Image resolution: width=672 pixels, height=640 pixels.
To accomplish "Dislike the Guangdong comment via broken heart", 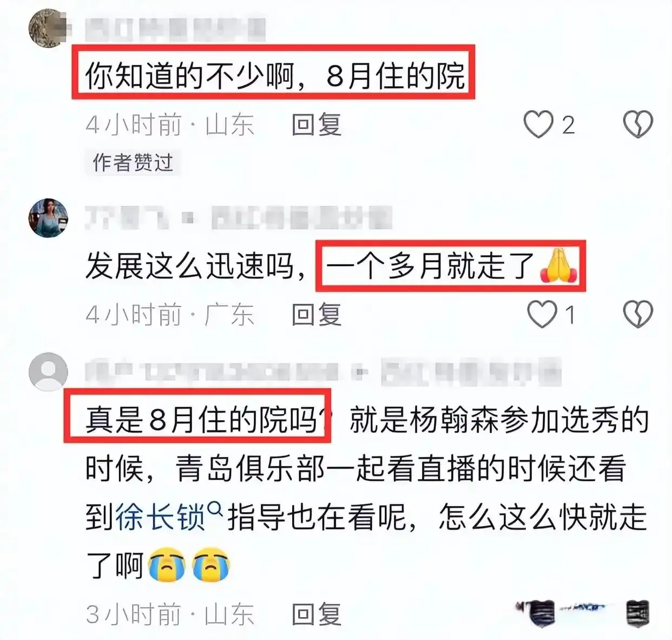I will click(638, 314).
